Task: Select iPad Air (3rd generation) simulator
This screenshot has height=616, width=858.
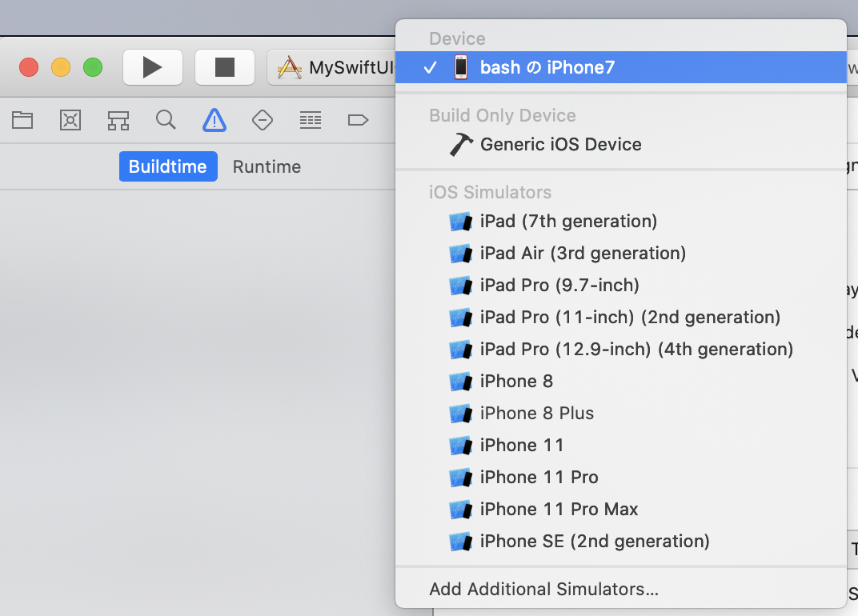Action: pos(621,254)
